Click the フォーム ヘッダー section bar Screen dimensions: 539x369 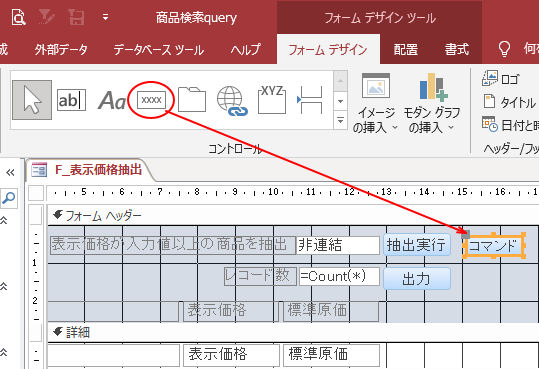click(293, 216)
